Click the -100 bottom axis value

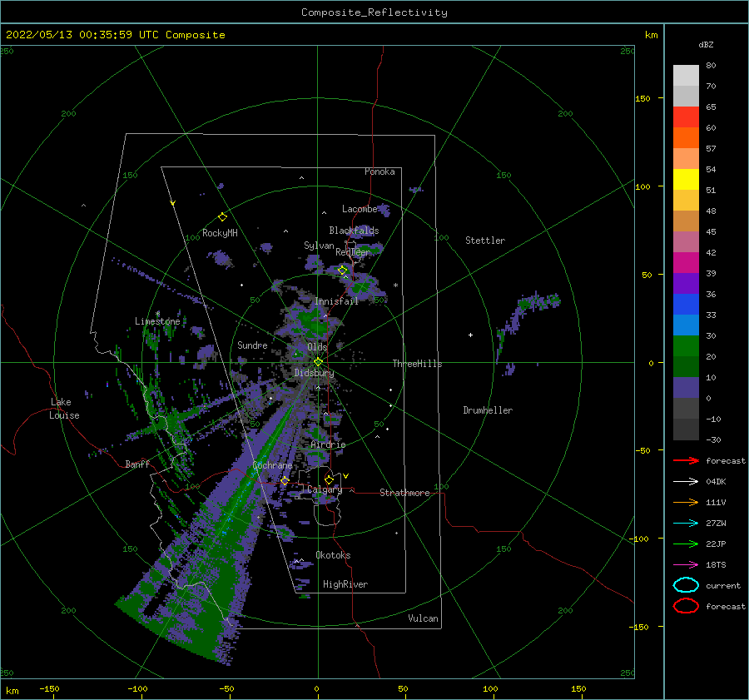click(137, 688)
